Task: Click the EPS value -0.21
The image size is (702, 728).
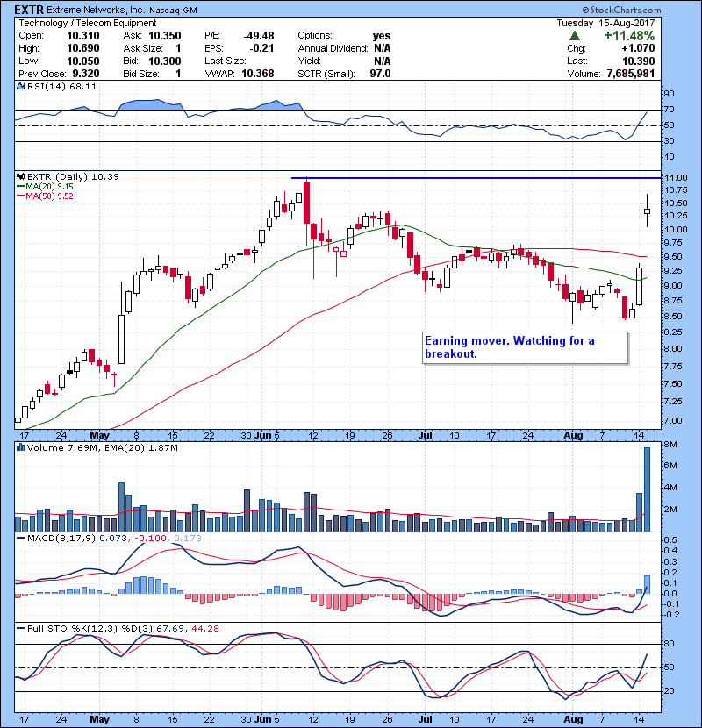Action: 261,48
